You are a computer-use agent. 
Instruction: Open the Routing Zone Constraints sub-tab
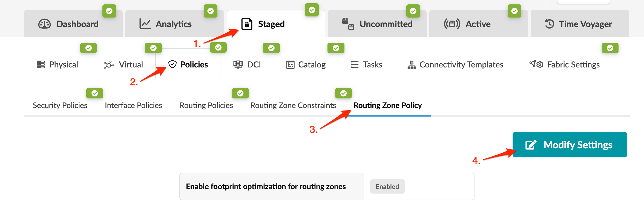293,106
